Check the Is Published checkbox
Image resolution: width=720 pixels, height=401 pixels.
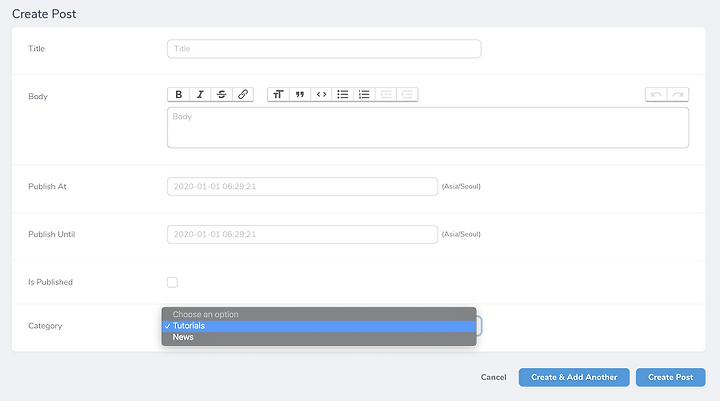point(172,282)
